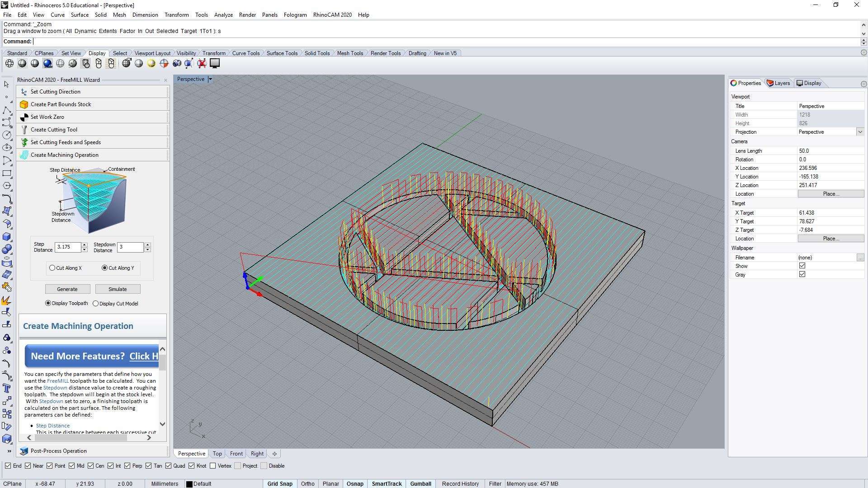Click the Create Part Bounds Stock icon
The width and height of the screenshot is (868, 488).
[x=24, y=104]
